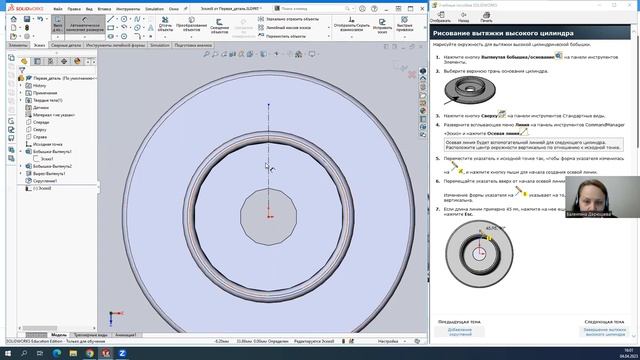Switch to the Элементы ribbon tab
Image resolution: width=640 pixels, height=360 pixels.
18,45
